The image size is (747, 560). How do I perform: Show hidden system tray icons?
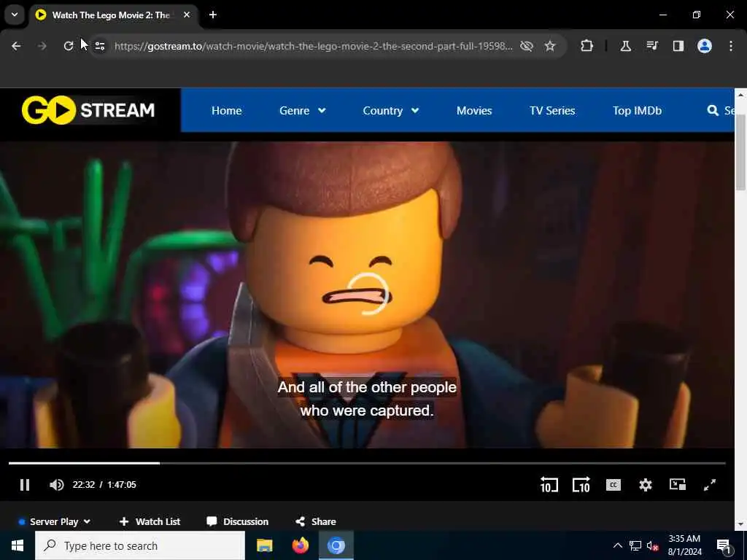(617, 545)
